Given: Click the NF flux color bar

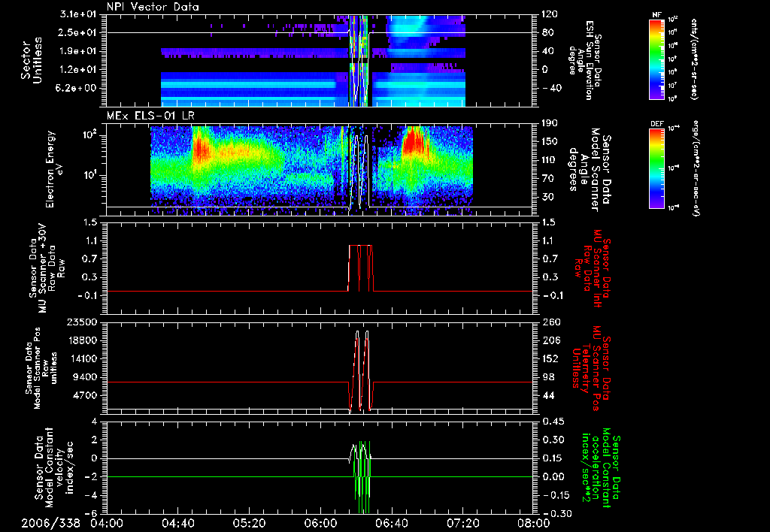Looking at the screenshot, I should (x=656, y=59).
